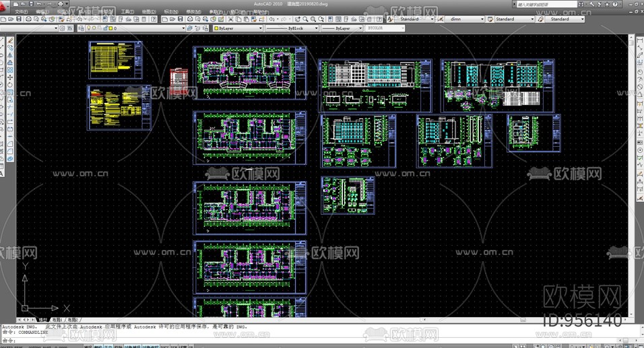
Task: Toggle 栅格 grid display in status bar
Action: click(98, 347)
